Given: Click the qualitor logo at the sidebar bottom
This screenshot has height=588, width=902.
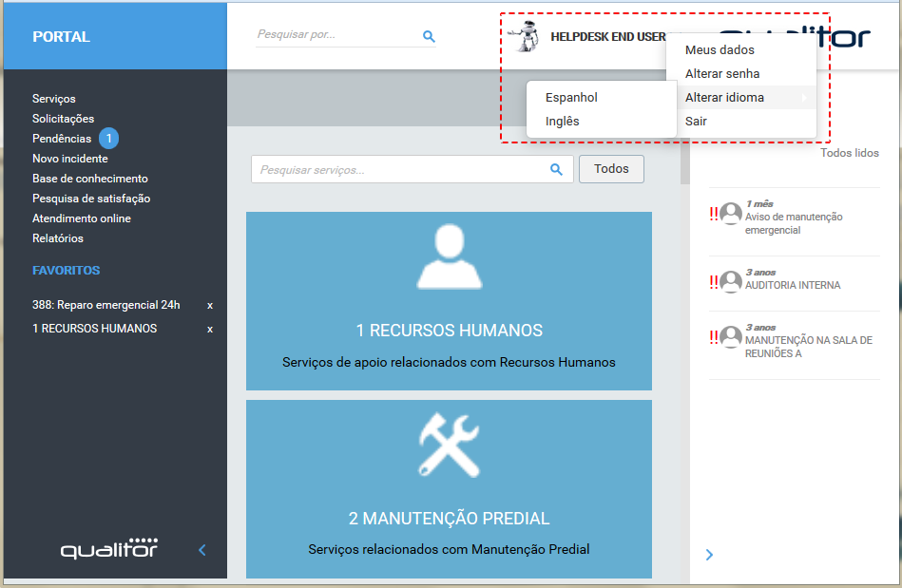Looking at the screenshot, I should click(x=107, y=548).
